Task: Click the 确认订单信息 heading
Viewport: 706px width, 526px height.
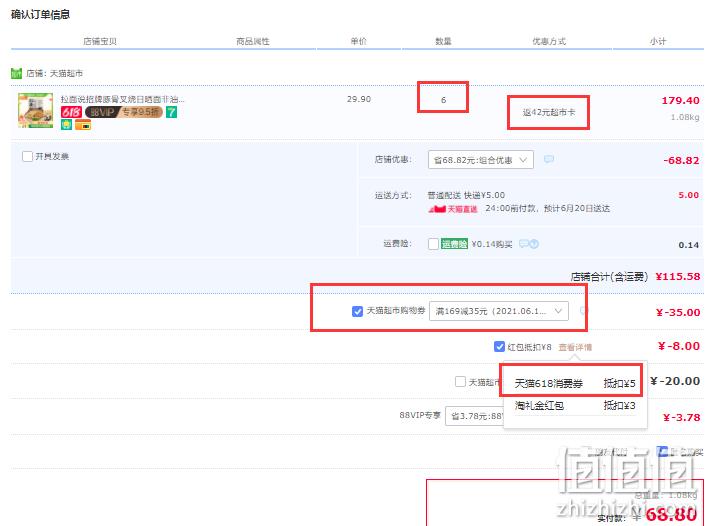Action: (41, 15)
